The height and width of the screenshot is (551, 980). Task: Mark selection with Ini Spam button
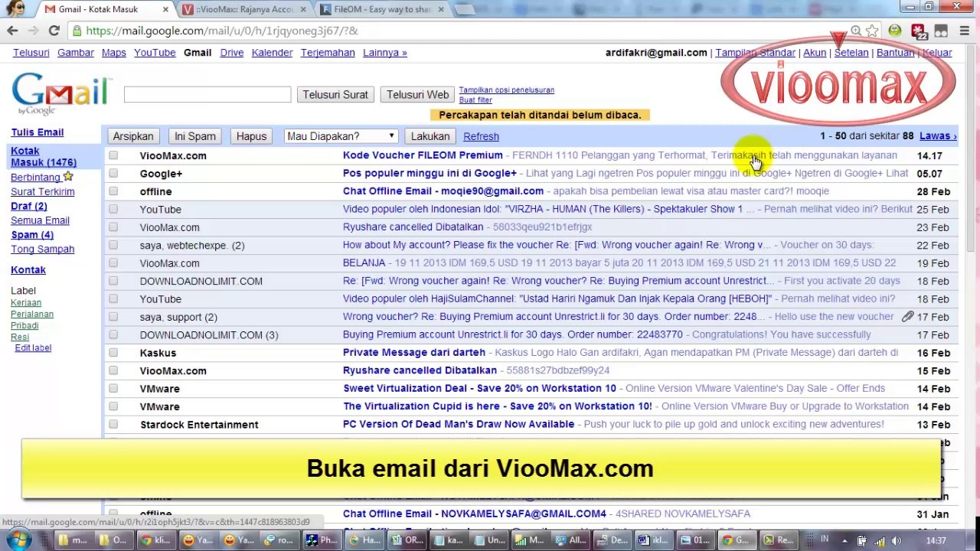point(195,136)
